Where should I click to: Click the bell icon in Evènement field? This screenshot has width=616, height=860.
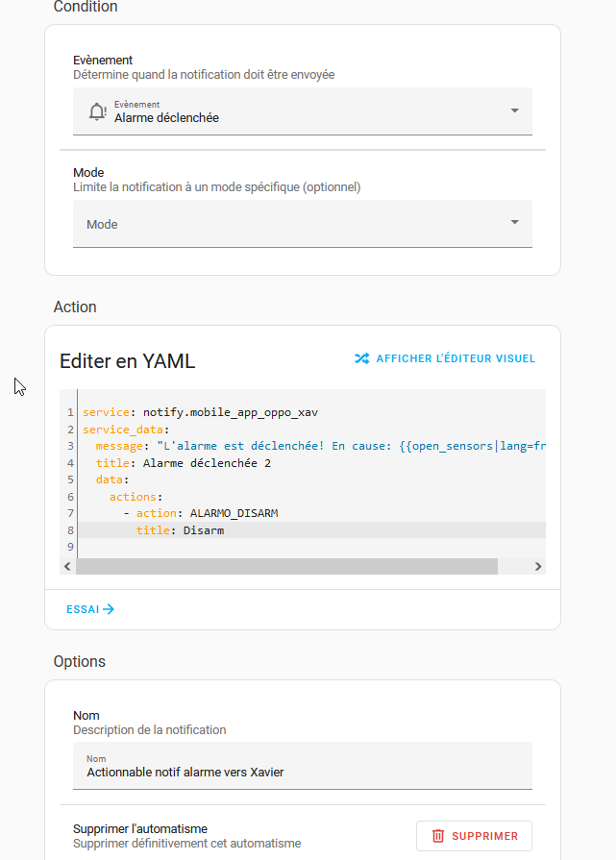(97, 111)
